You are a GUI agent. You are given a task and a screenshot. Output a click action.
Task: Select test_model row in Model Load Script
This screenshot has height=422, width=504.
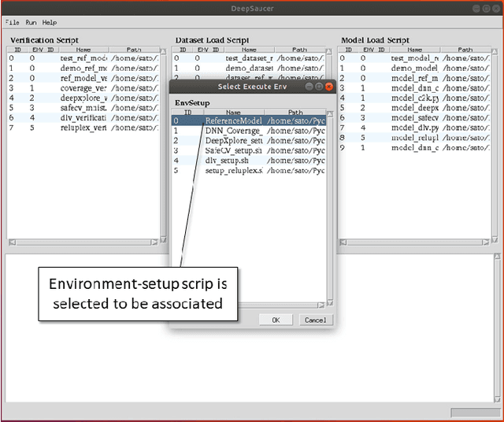tap(413, 58)
